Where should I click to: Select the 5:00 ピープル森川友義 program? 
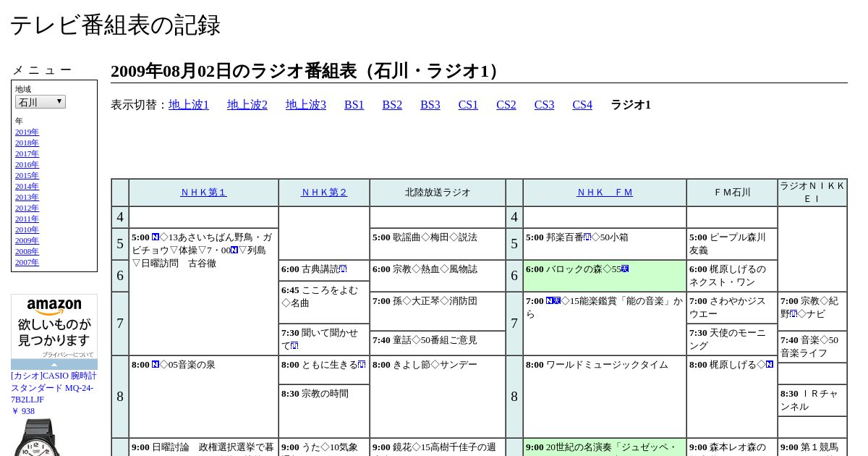tap(732, 244)
